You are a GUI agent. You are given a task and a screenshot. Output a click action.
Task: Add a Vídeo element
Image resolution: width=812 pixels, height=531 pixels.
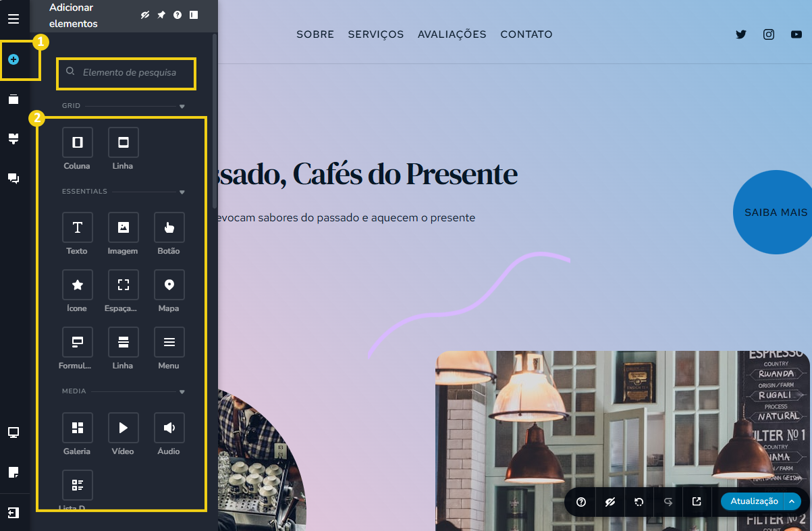click(x=123, y=427)
